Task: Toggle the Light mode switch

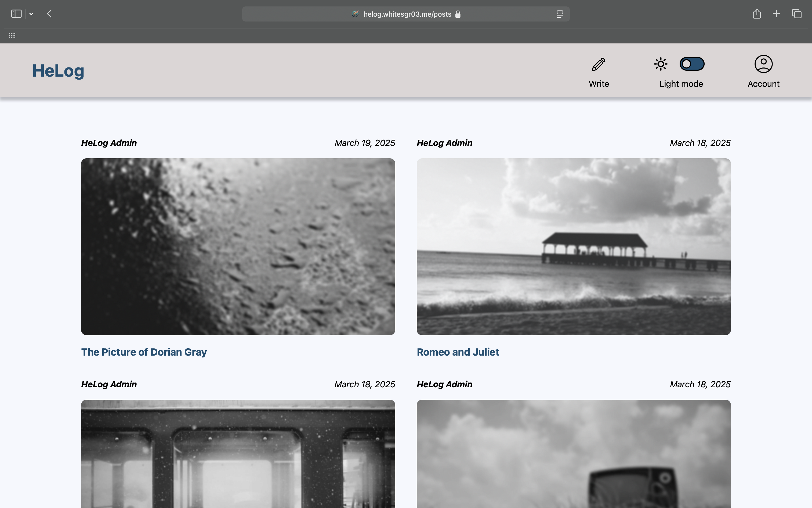Action: click(692, 64)
